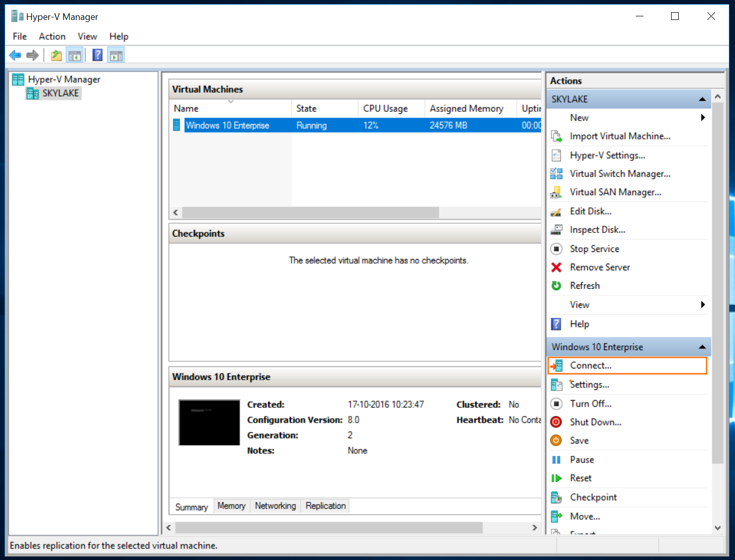
Task: Click the green Reset icon
Action: [x=557, y=478]
